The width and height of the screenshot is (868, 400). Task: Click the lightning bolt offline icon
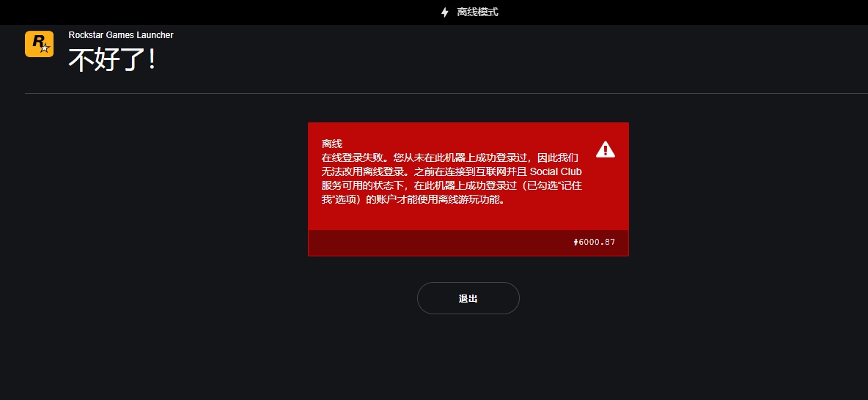coord(444,12)
